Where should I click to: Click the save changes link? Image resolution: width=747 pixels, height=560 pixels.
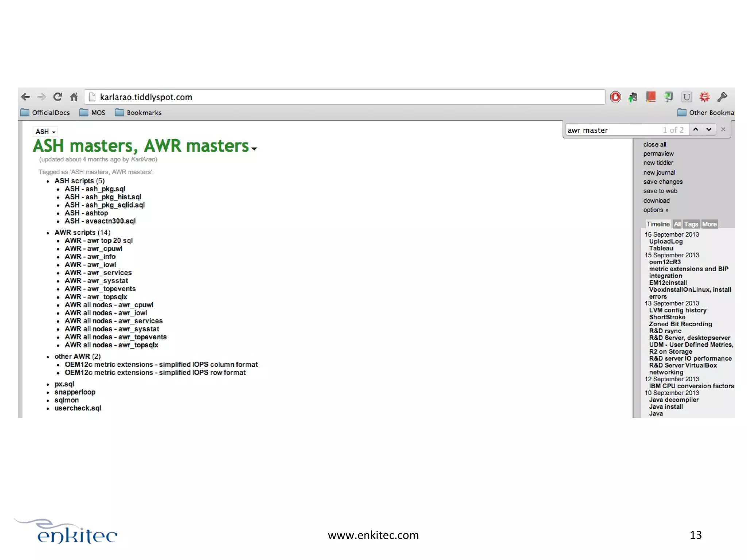click(662, 182)
